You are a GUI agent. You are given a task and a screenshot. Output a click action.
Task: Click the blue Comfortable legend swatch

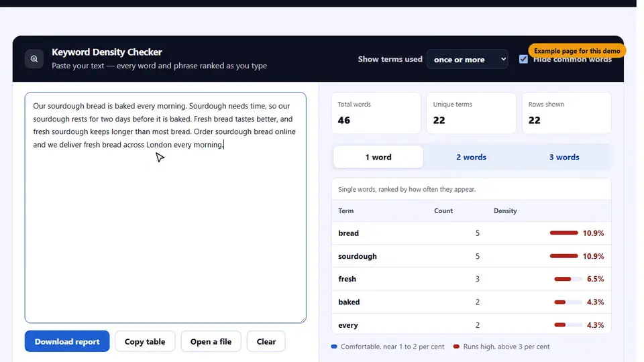(334, 347)
